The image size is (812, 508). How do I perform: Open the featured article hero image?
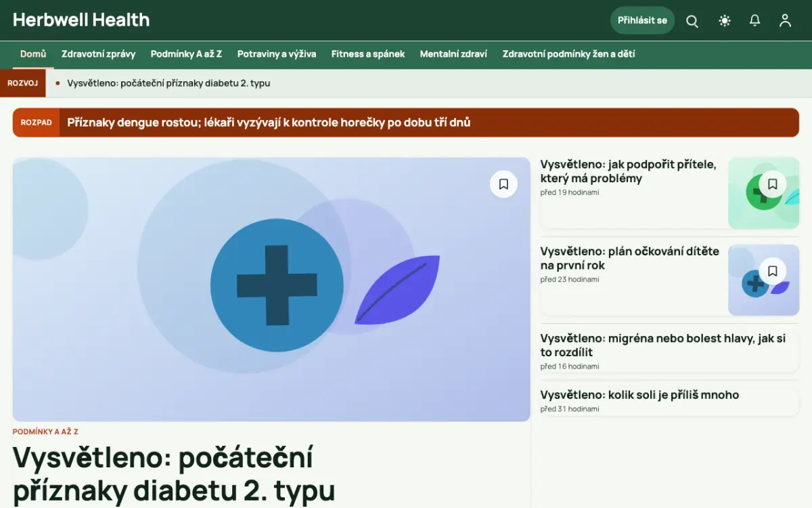point(271,289)
